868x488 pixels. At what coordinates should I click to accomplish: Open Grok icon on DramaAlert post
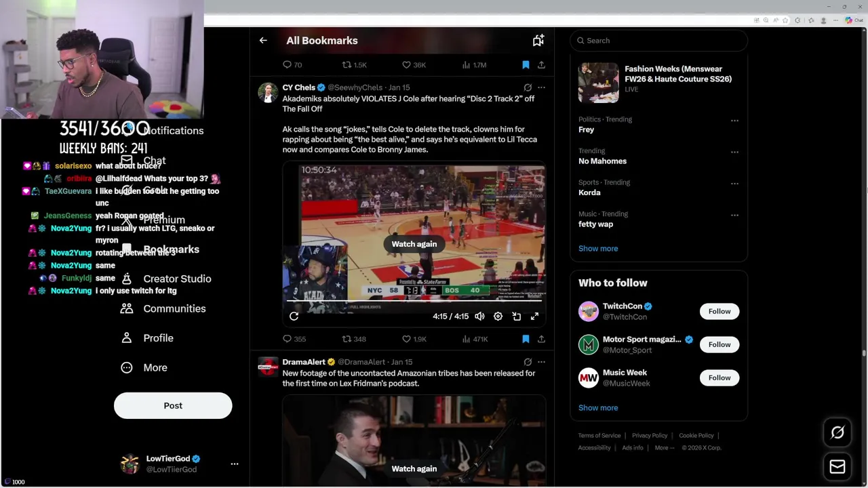(x=528, y=362)
